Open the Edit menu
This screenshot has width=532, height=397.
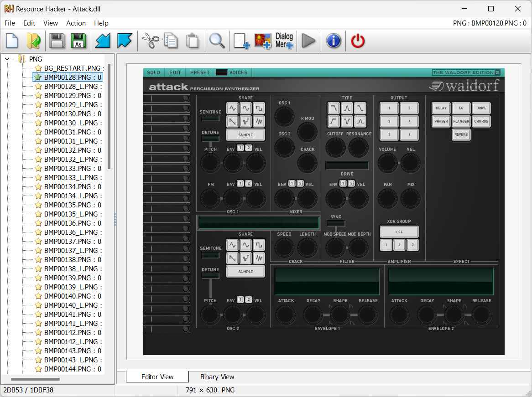[29, 23]
